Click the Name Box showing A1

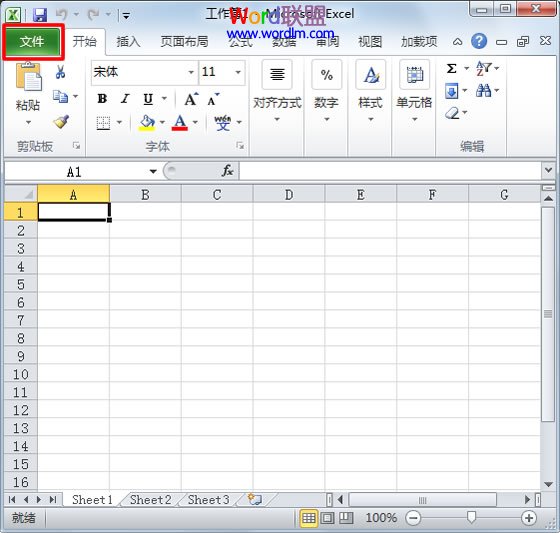(x=74, y=172)
